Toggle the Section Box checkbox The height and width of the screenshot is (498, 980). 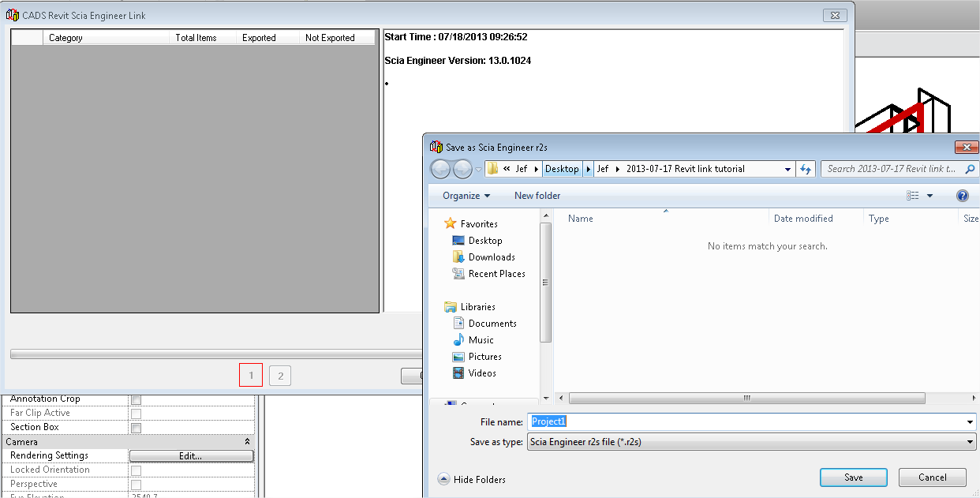pyautogui.click(x=136, y=428)
